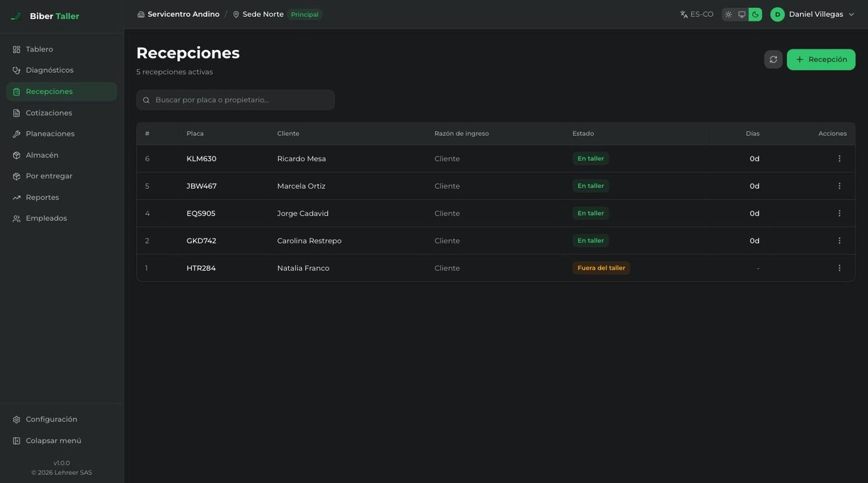Image resolution: width=868 pixels, height=483 pixels.
Task: Click the Razón de ingreso column header
Action: (x=462, y=134)
